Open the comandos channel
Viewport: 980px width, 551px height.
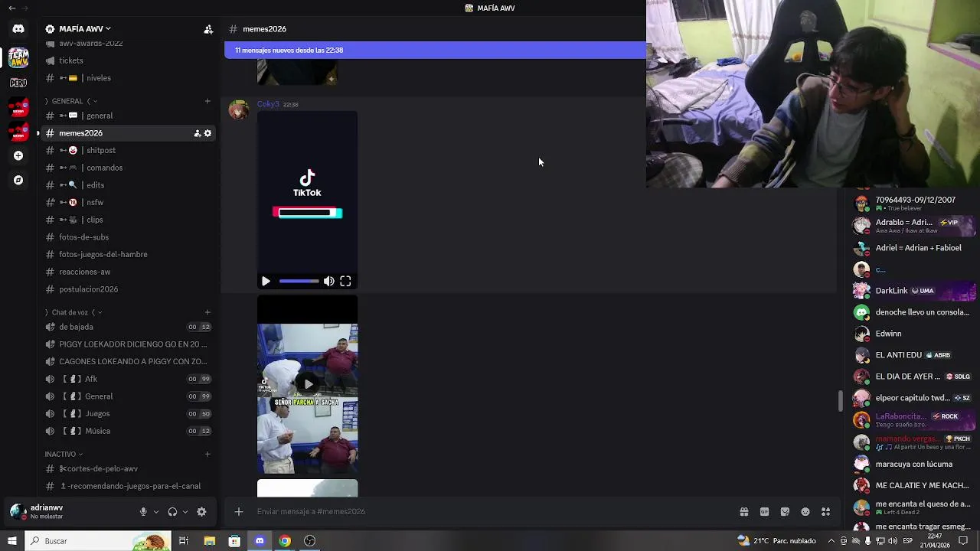[129, 168]
